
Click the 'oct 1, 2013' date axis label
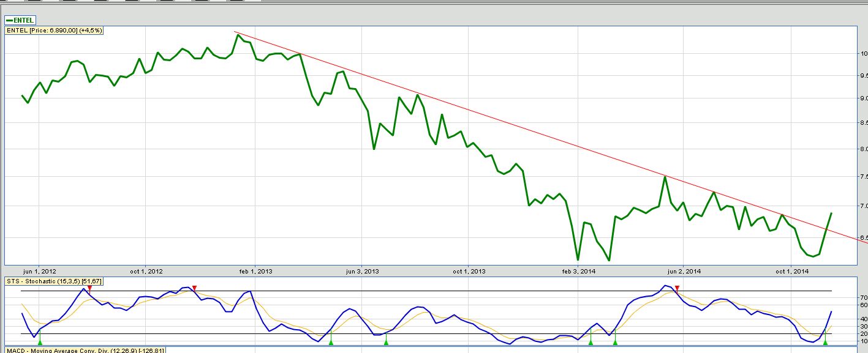point(468,271)
